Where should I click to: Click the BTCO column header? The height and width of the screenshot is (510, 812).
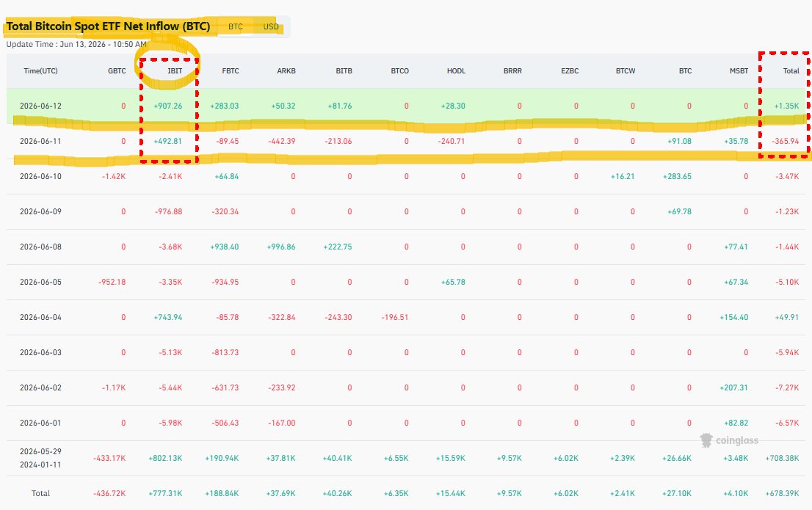tap(400, 71)
